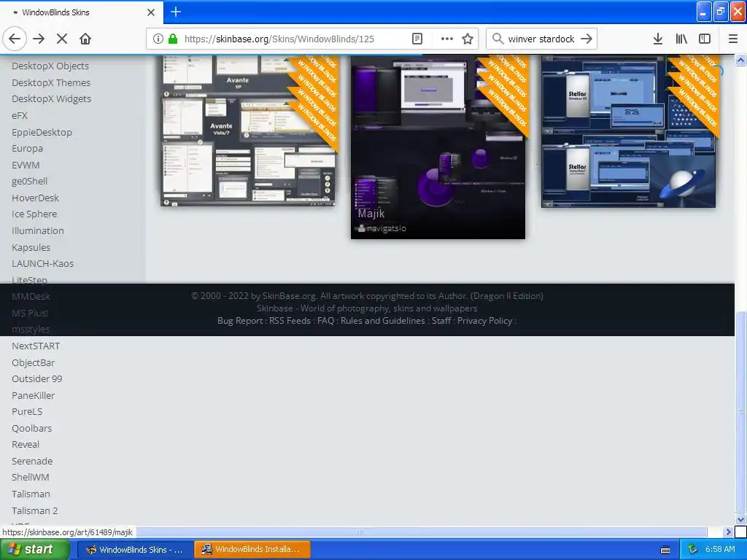Screen dimensions: 747x560
Task: Open the Majik skin title link
Action: click(371, 214)
